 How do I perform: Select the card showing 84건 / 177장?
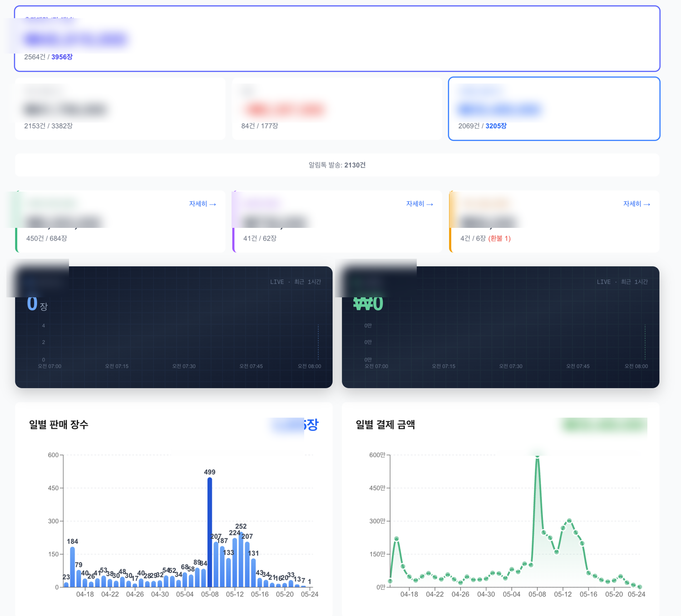tap(337, 108)
